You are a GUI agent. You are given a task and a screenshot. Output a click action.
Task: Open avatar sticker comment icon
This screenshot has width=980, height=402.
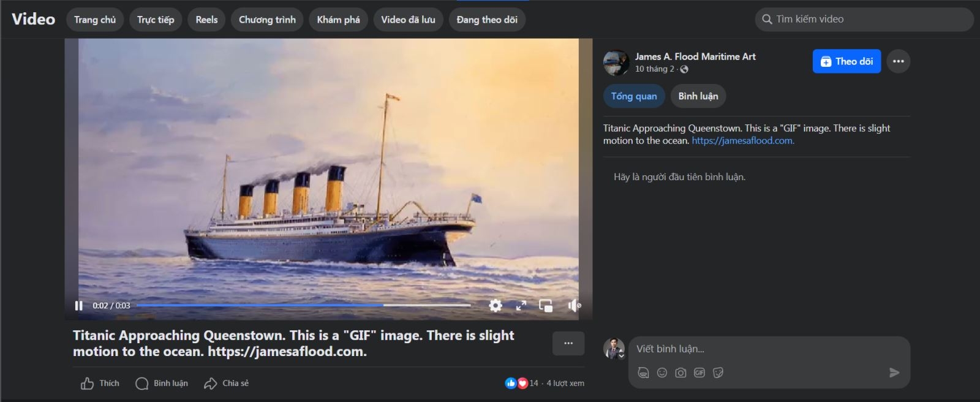tap(643, 373)
